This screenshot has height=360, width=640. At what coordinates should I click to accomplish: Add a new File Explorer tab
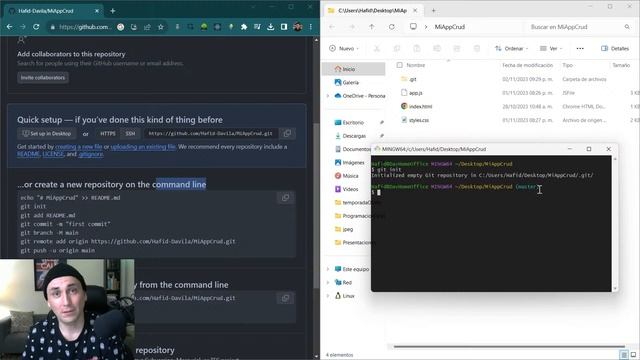[433, 11]
